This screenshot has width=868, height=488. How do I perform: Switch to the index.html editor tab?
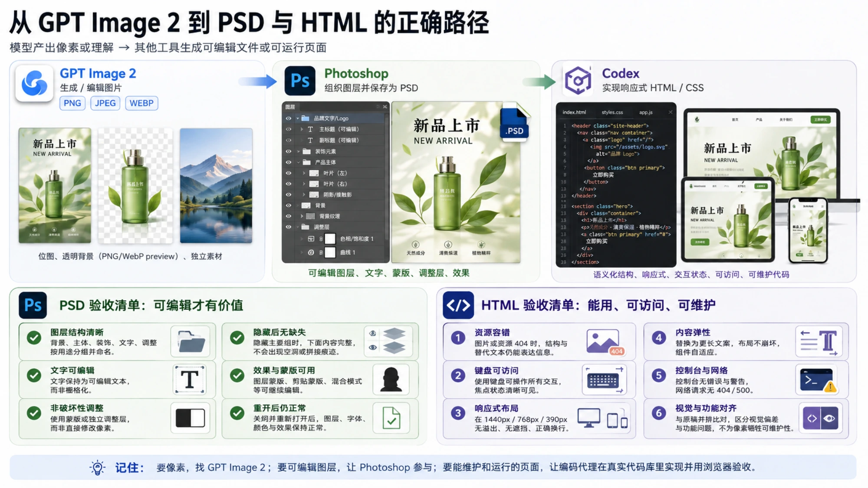(574, 112)
